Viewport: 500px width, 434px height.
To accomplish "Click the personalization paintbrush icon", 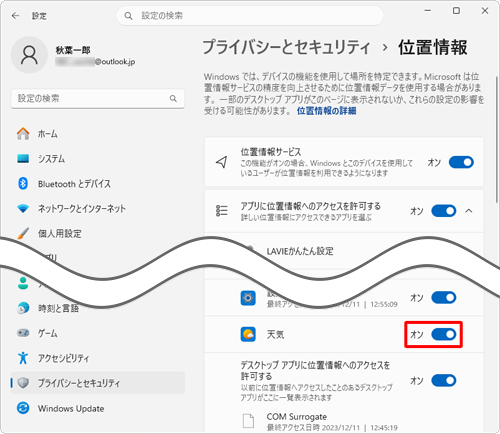I will point(23,233).
